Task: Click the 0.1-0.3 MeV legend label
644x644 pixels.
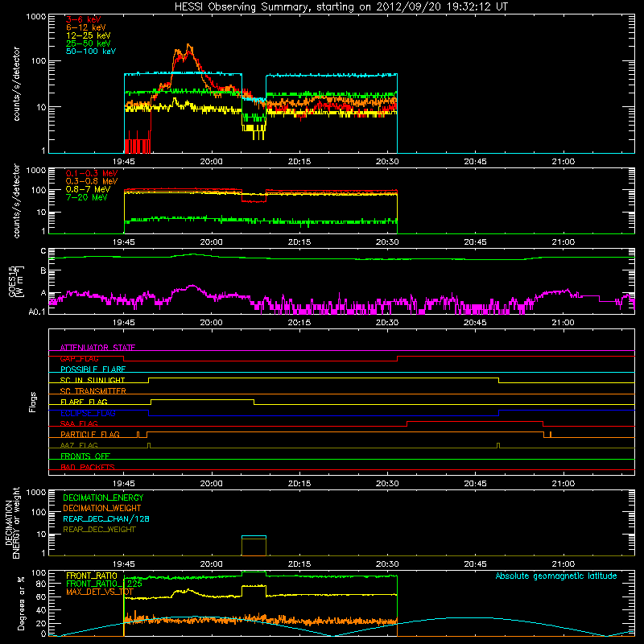Action: (92, 173)
